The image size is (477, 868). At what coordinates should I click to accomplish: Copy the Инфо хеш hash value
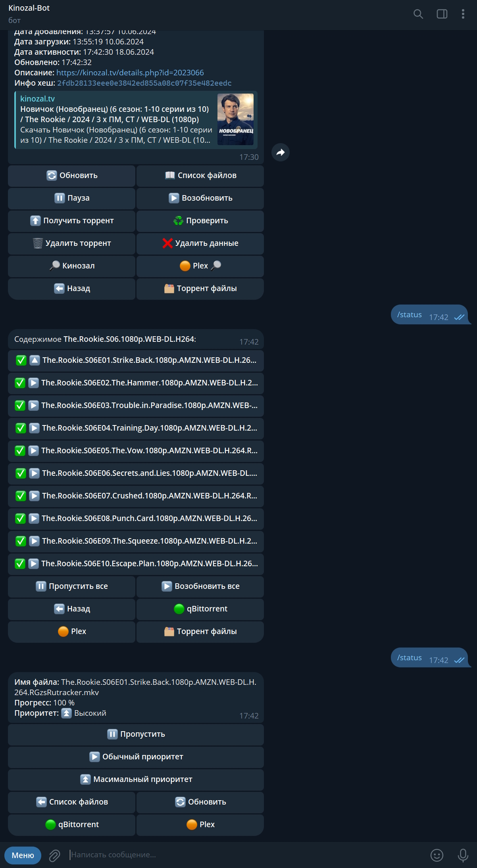pyautogui.click(x=144, y=83)
